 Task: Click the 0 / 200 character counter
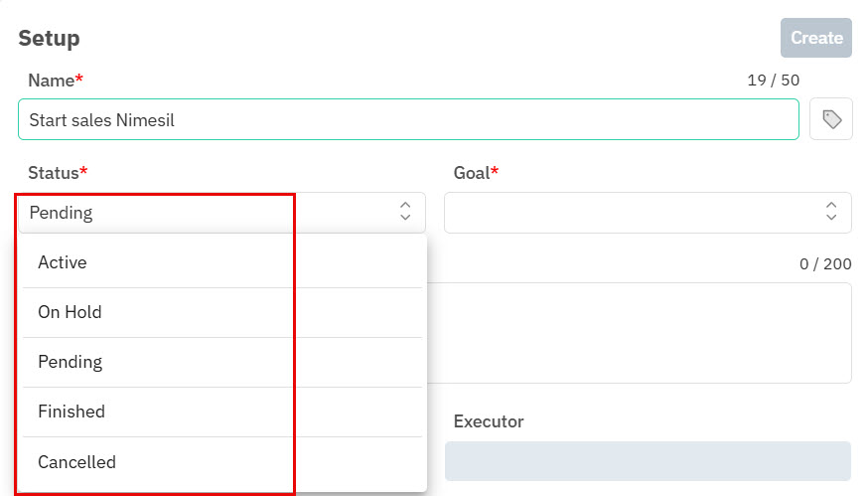coord(825,264)
